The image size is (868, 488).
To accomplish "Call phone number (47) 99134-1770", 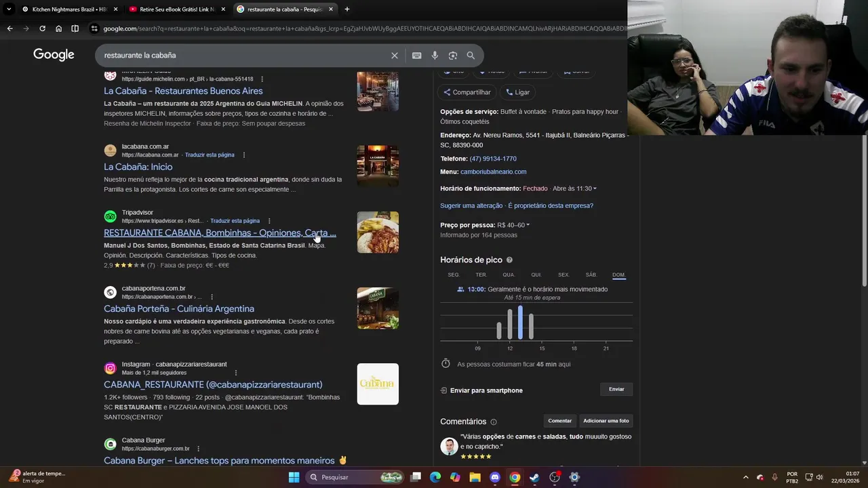I will (x=493, y=159).
